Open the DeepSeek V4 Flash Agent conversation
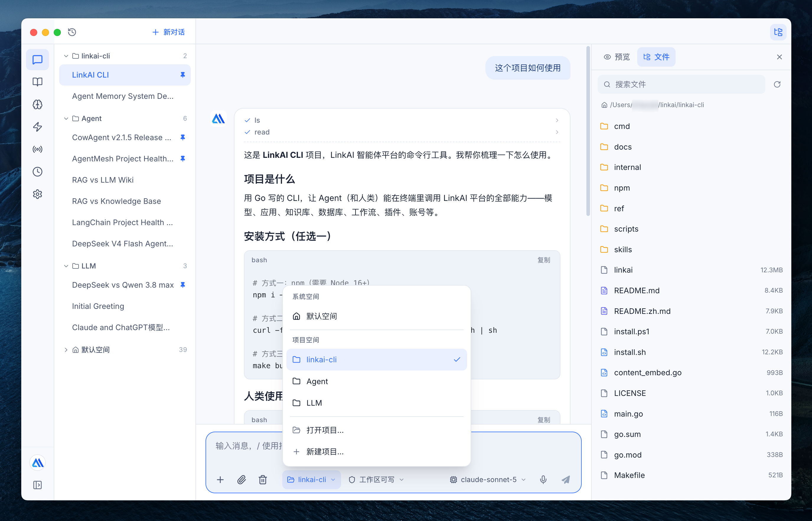 coord(125,244)
